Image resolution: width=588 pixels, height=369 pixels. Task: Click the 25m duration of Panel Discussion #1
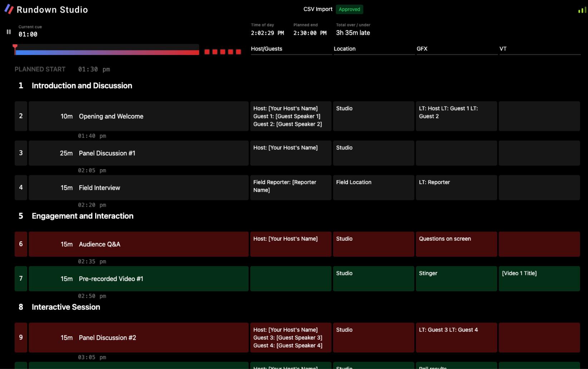66,153
